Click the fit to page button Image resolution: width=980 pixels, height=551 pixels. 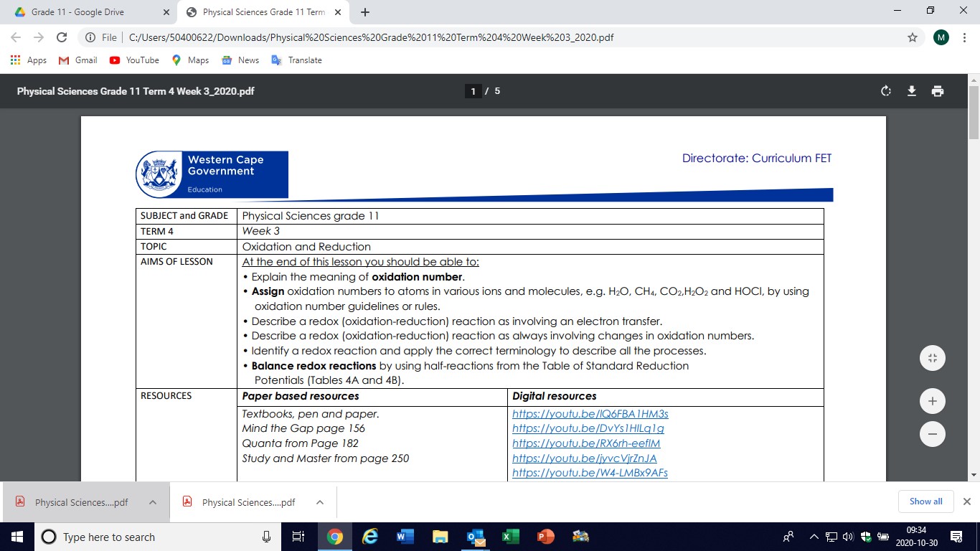(933, 358)
